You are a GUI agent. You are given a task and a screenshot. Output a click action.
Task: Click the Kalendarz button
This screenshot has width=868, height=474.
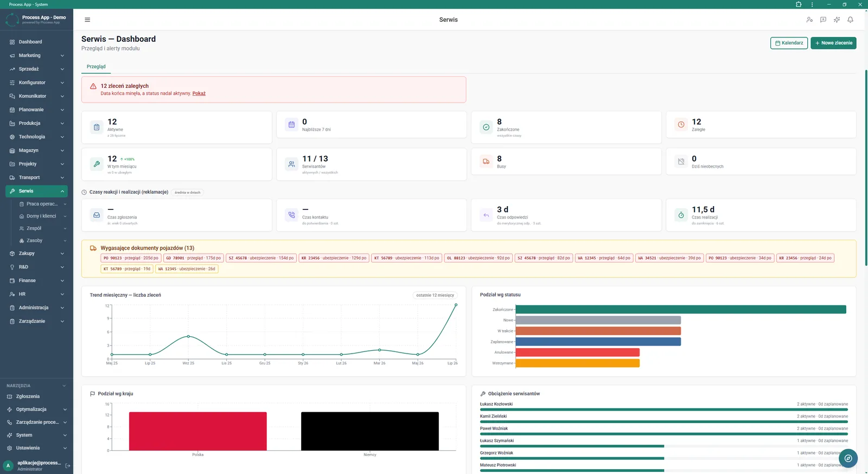(x=789, y=43)
